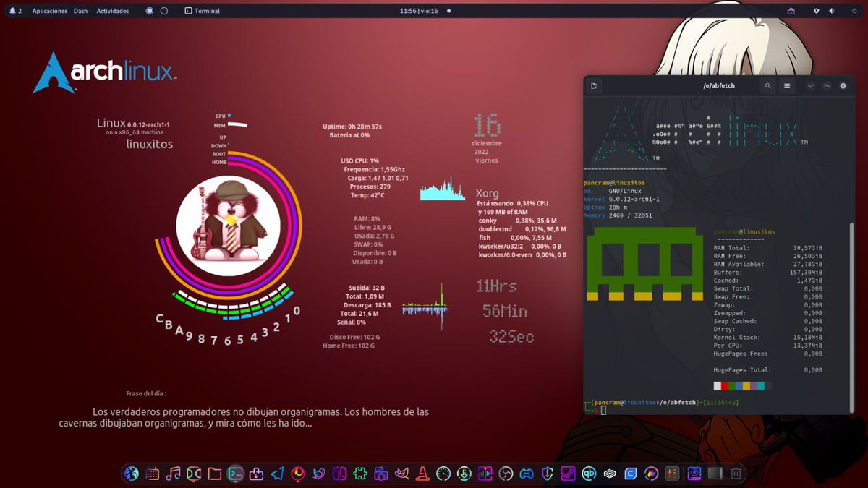The height and width of the screenshot is (488, 868).
Task: Click the new tab icon in terminal header
Action: (x=594, y=86)
